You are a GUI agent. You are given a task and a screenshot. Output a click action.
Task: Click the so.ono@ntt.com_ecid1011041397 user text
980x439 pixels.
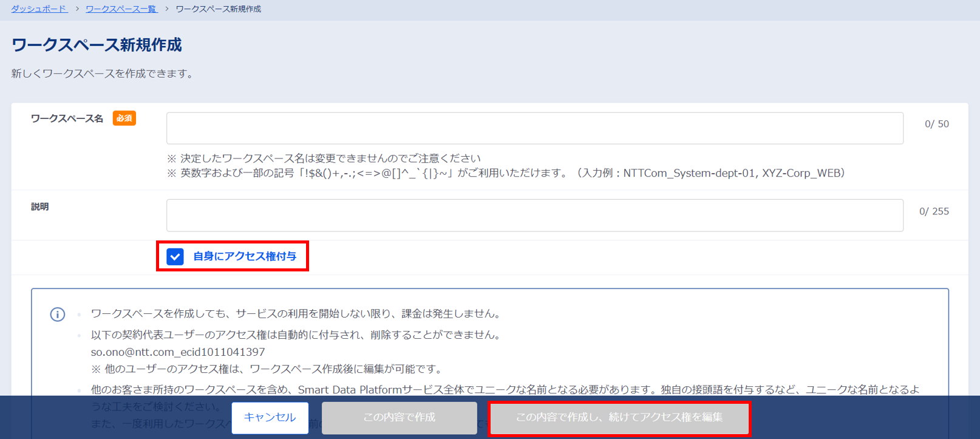(178, 352)
